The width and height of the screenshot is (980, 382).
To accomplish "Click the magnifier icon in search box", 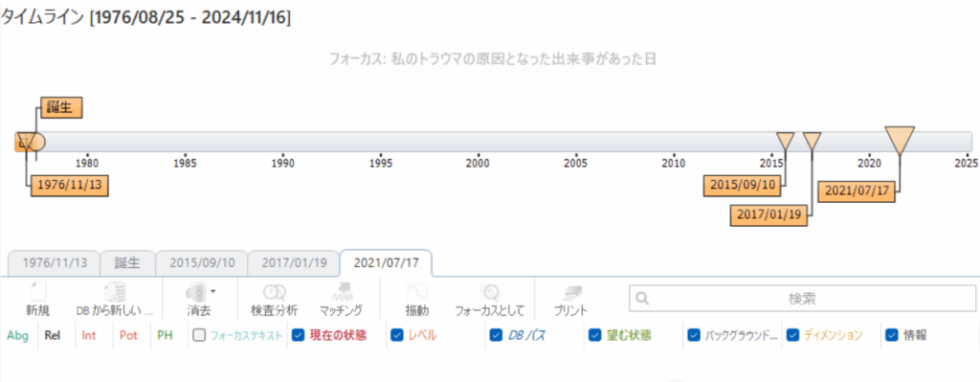I will click(641, 298).
